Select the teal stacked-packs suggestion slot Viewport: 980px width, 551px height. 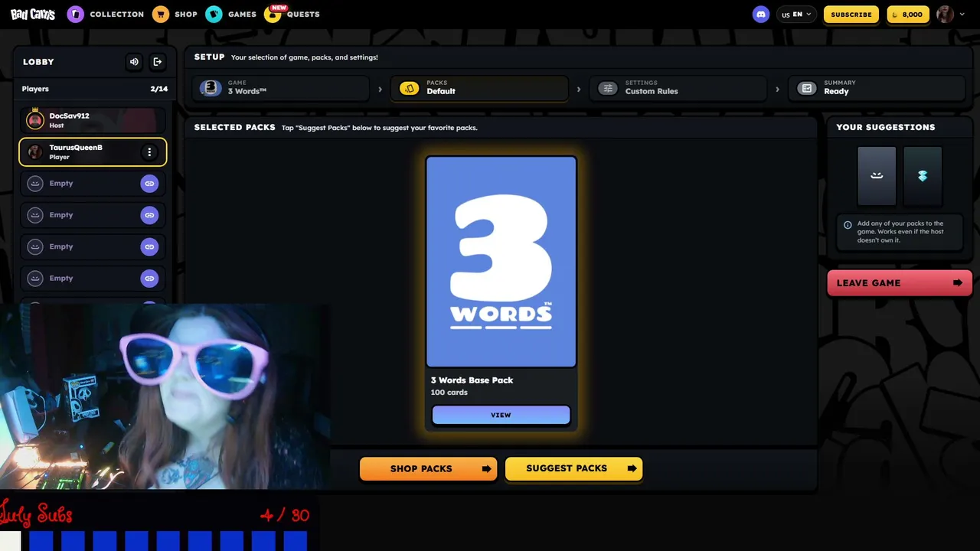coord(923,176)
